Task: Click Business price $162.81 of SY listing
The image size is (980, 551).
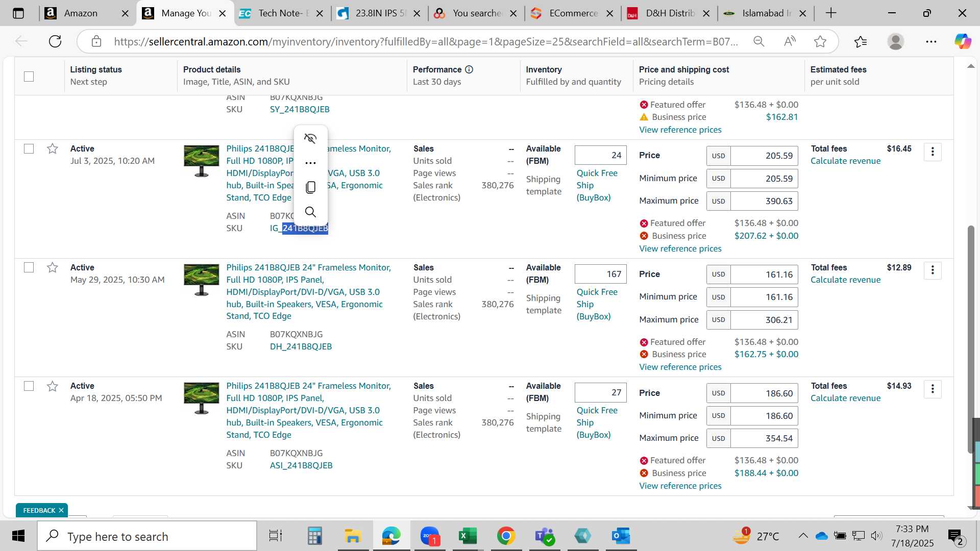Action: pyautogui.click(x=781, y=117)
